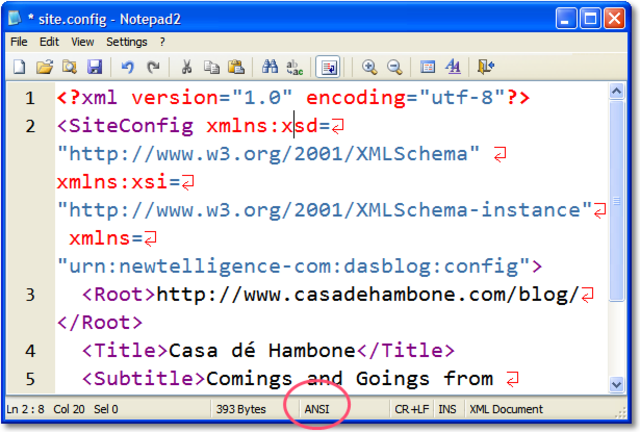Close the Notepad2 window
640x432 pixels.
(x=614, y=19)
